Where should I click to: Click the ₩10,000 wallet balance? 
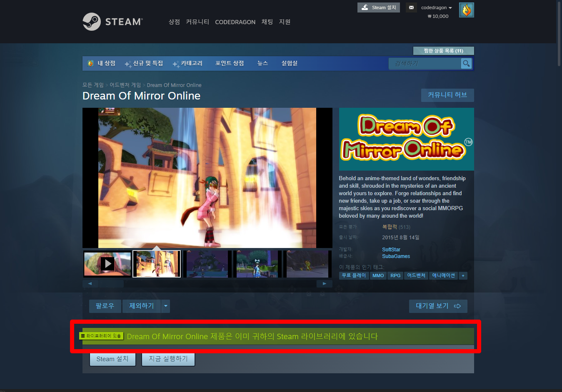click(438, 16)
